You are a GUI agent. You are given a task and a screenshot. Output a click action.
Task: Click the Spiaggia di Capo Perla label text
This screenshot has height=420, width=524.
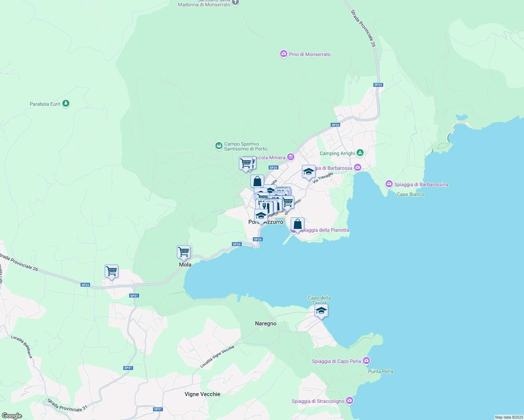[x=337, y=361]
